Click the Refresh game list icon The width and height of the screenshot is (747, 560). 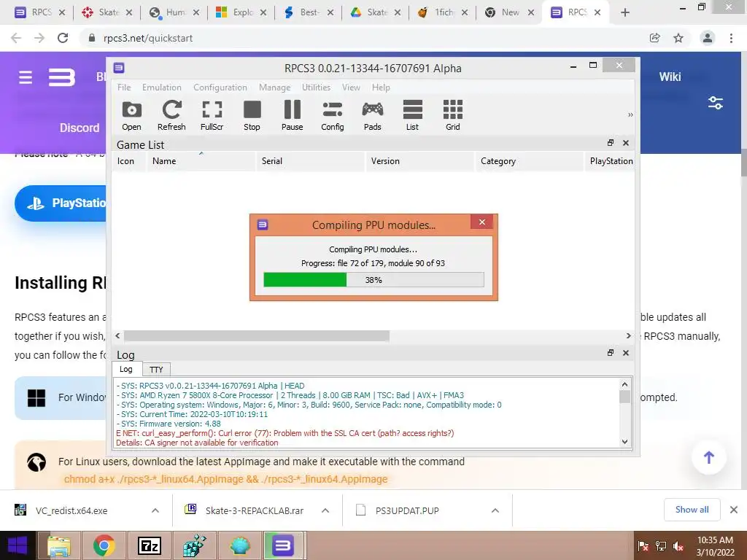171,116
